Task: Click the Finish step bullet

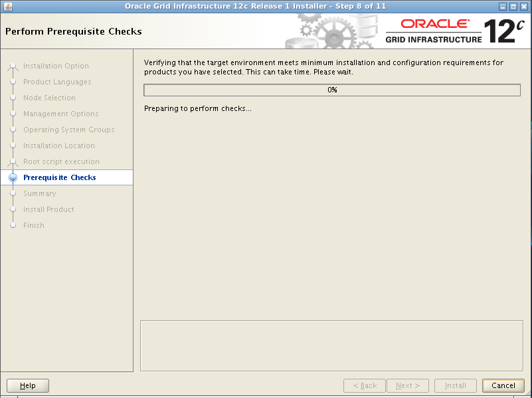Action: coord(13,226)
